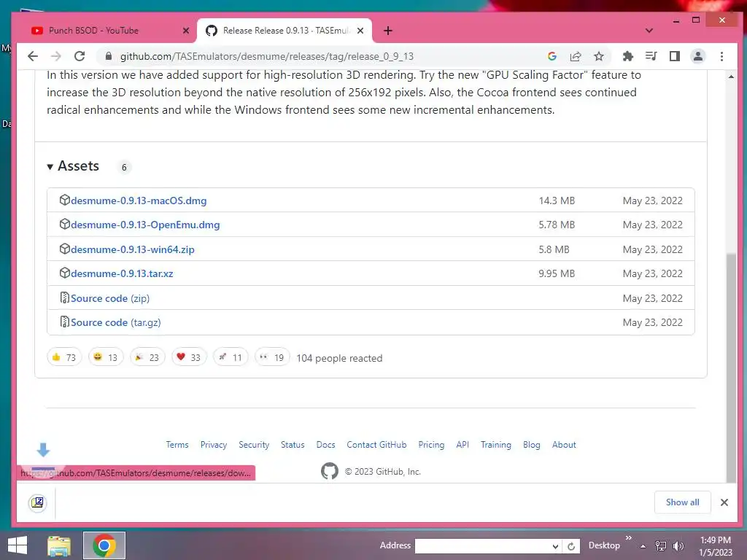
Task: Toggle the thumbs up reaction 73
Action: (64, 357)
